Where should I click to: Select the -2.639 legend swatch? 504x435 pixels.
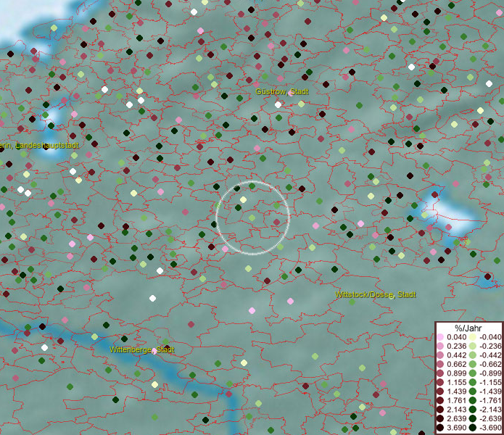[x=473, y=418]
